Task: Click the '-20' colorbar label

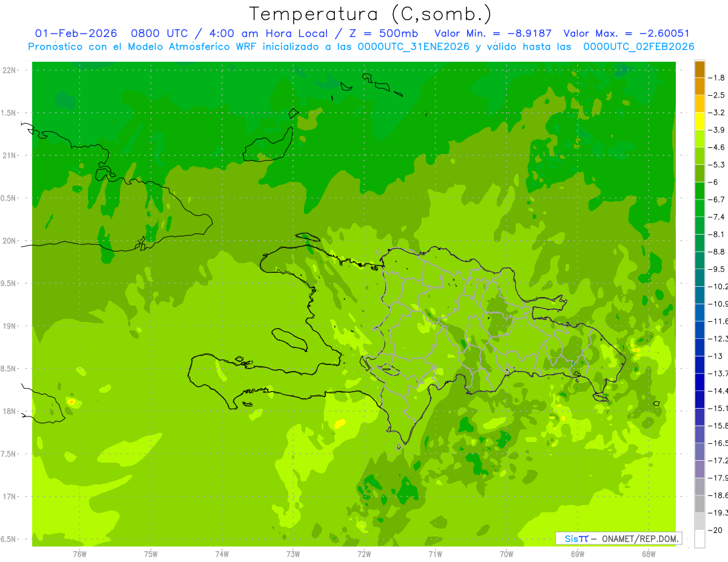Action: (715, 530)
